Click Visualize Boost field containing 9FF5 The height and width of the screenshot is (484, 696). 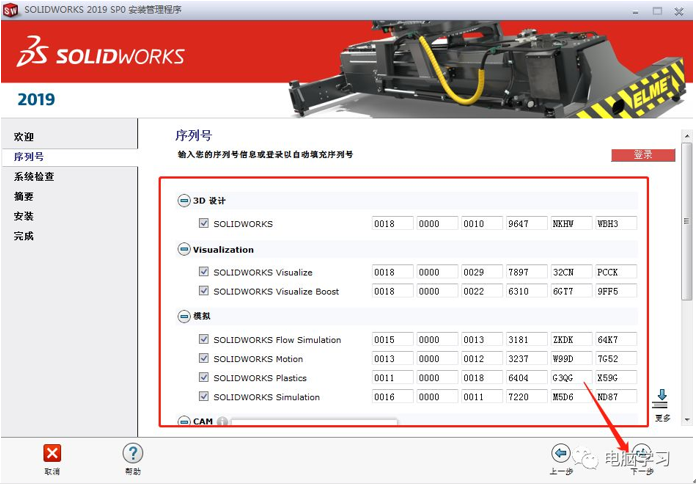pos(616,291)
